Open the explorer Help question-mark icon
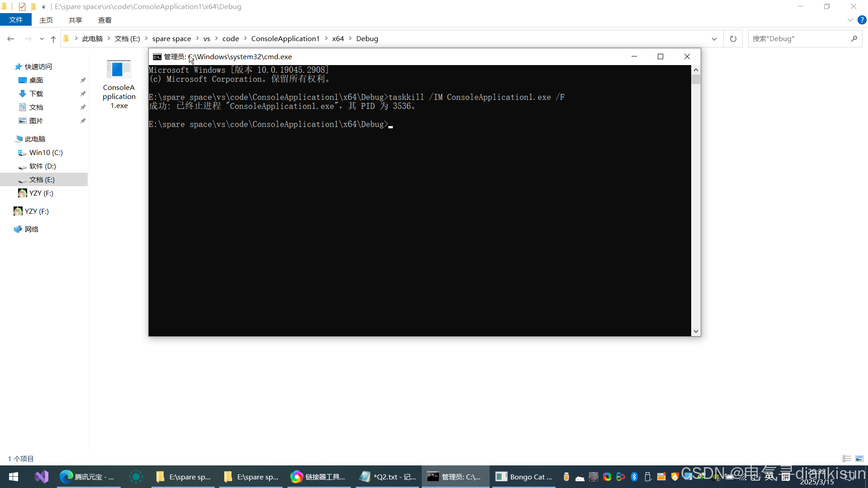The height and width of the screenshot is (488, 868). coord(862,20)
